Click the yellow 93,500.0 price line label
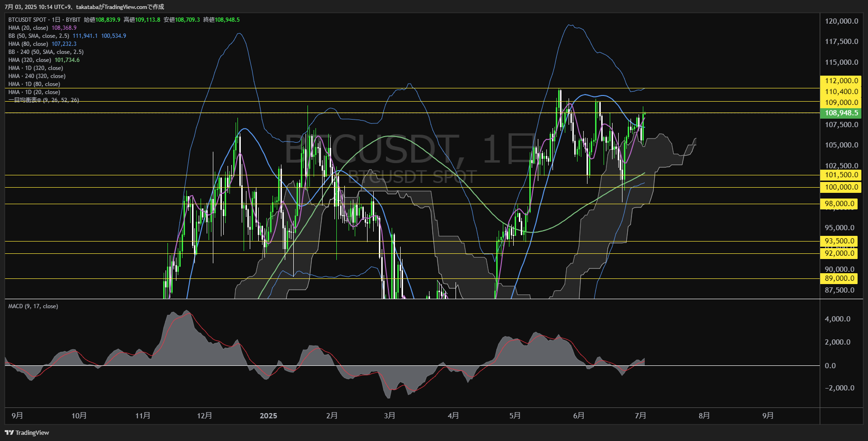This screenshot has height=441, width=868. pos(840,241)
